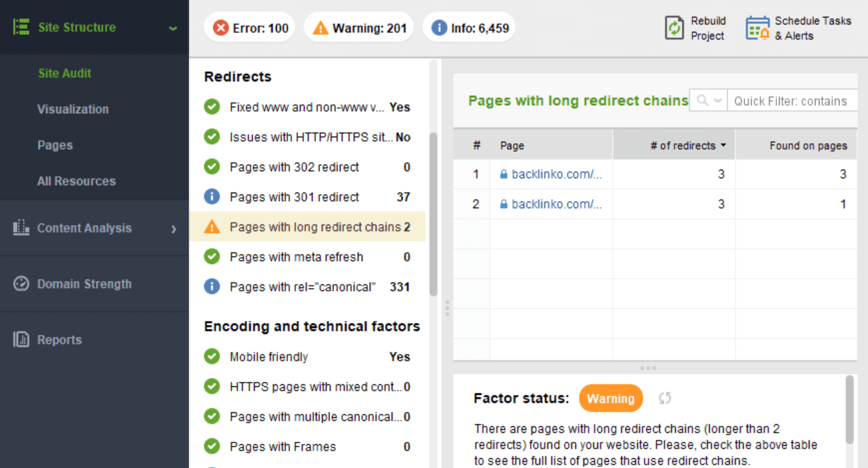Click the Reports document icon
Screen dimensions: 868x468
click(x=21, y=340)
